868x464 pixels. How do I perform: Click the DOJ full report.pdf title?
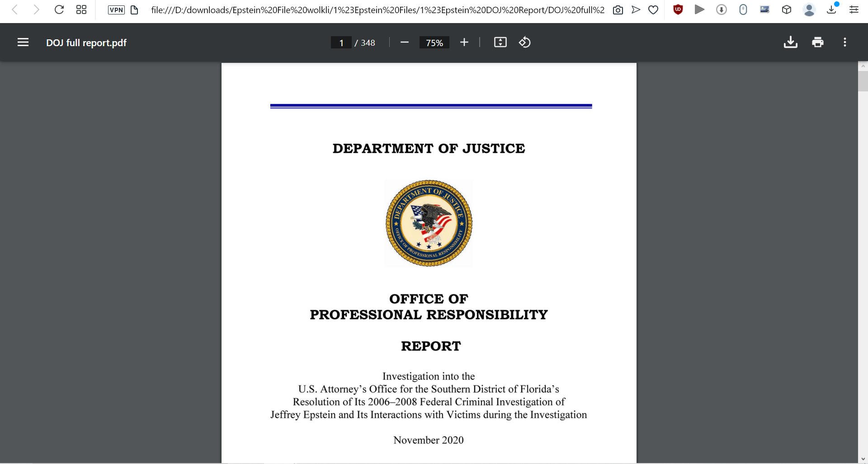(86, 43)
